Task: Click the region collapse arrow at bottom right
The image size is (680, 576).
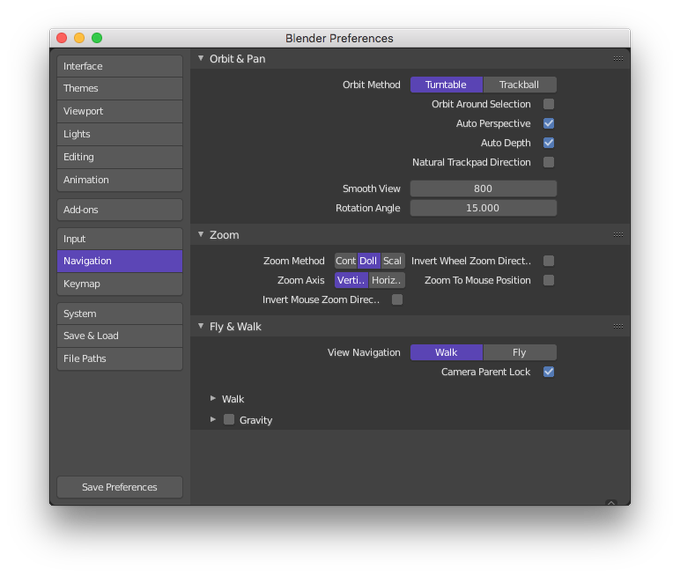Action: pyautogui.click(x=611, y=503)
